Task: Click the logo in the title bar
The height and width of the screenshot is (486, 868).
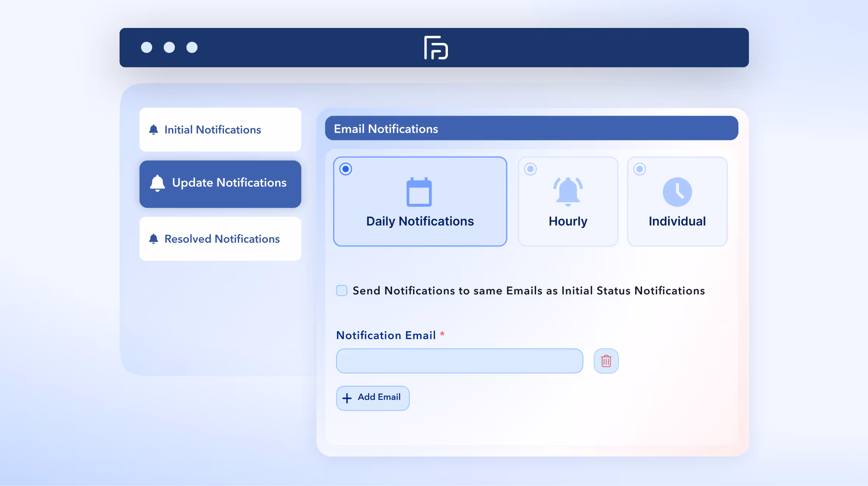Action: tap(436, 48)
